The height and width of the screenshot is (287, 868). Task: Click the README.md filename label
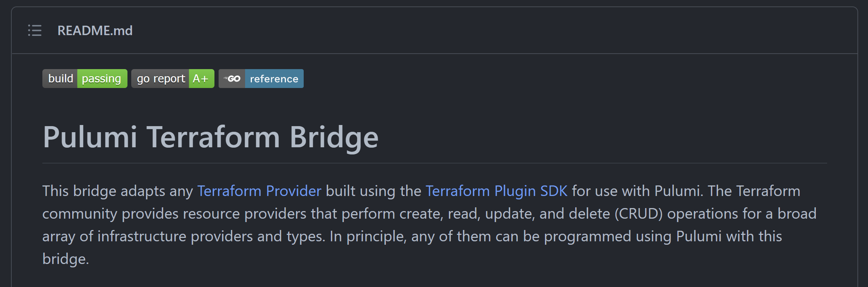point(95,30)
